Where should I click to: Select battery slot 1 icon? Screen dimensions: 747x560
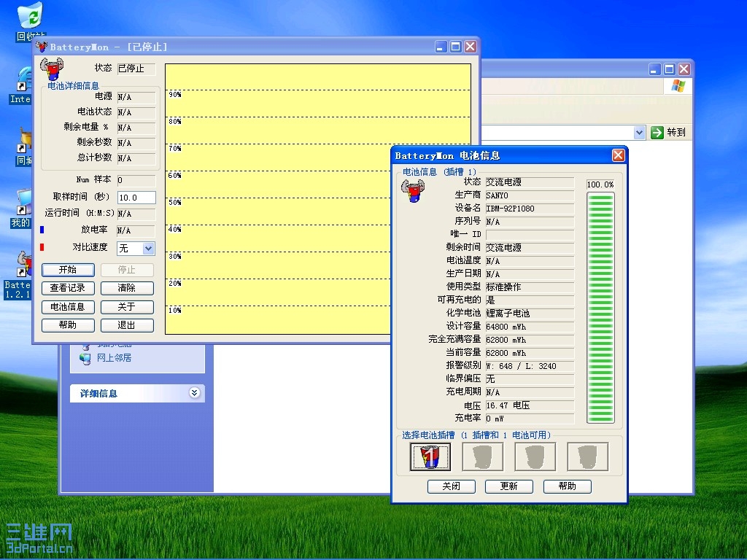coord(430,456)
